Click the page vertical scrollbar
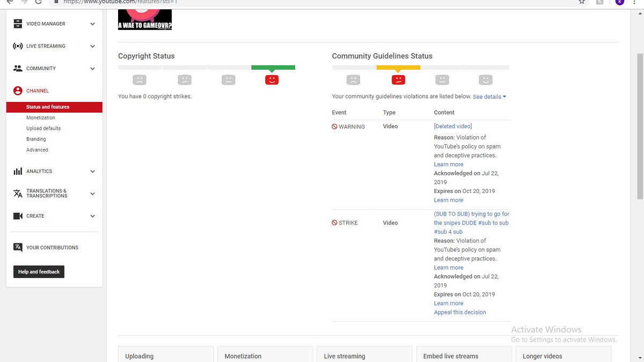The image size is (644, 362). pos(640,126)
